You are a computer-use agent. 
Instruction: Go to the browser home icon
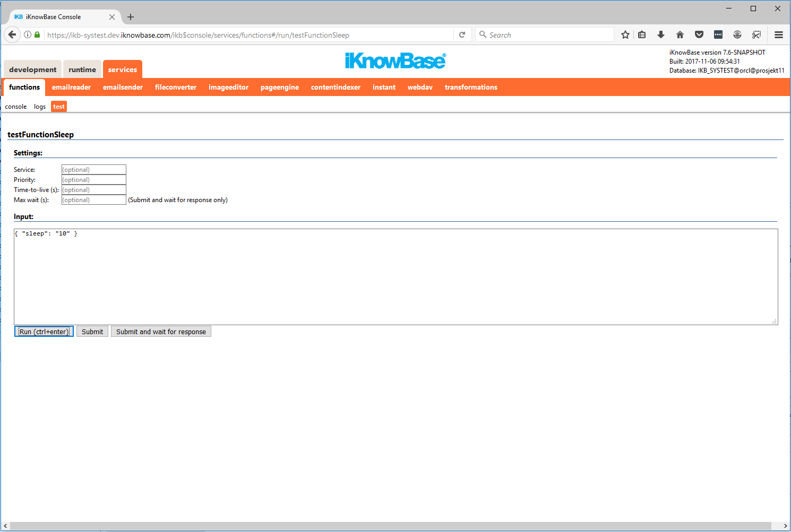tap(680, 35)
